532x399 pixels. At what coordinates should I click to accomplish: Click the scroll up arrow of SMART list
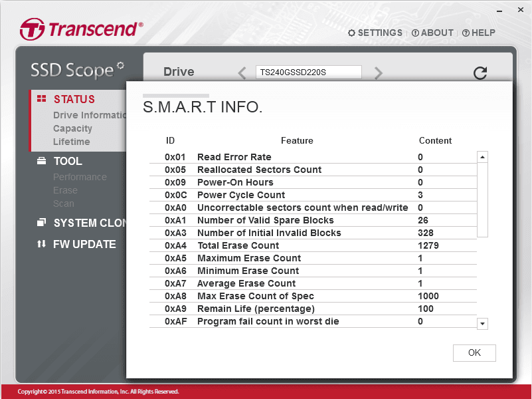tap(482, 157)
